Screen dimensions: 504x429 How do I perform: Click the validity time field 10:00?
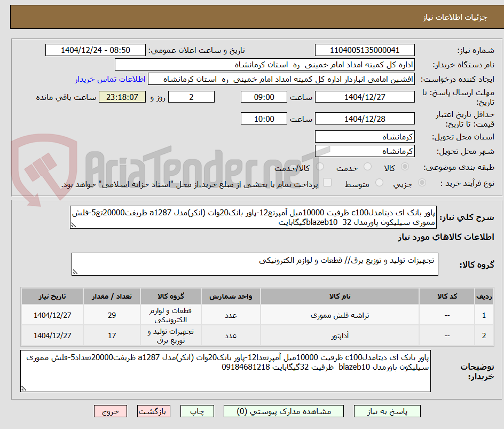(264, 119)
